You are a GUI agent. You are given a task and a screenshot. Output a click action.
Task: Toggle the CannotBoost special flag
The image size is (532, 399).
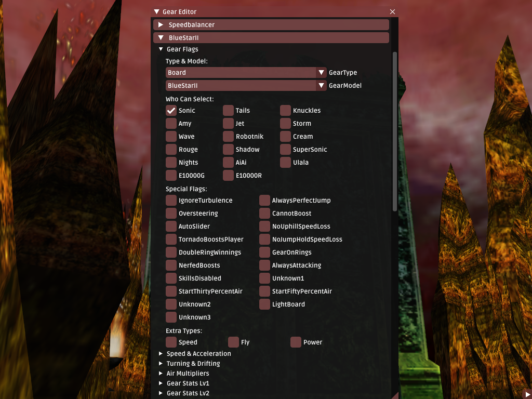click(264, 214)
